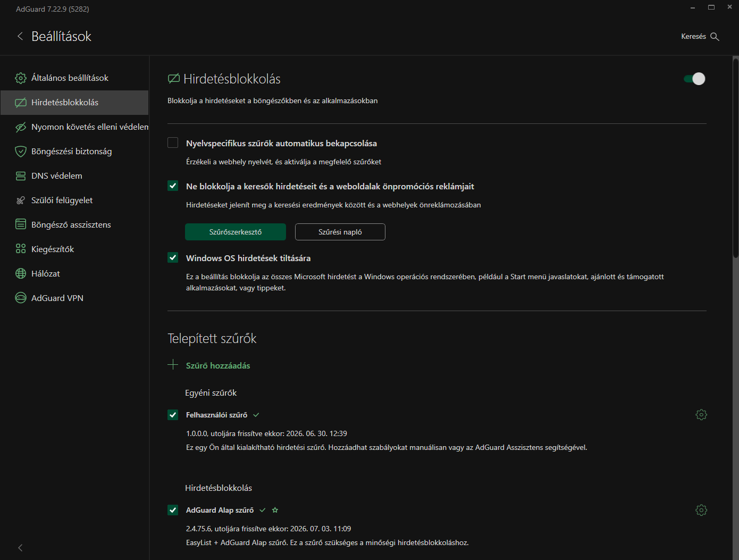Click the Keresés search label
Viewport: 739px width, 560px height.
(x=693, y=37)
